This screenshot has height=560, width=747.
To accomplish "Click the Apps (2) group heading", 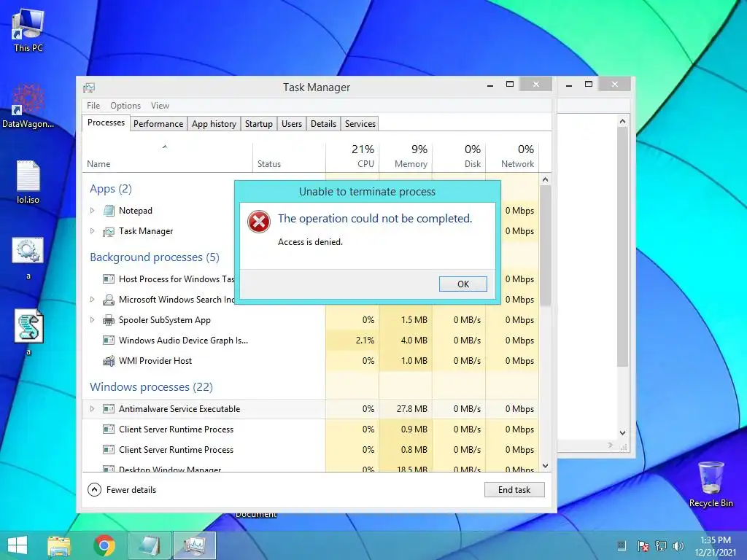I will [x=111, y=189].
